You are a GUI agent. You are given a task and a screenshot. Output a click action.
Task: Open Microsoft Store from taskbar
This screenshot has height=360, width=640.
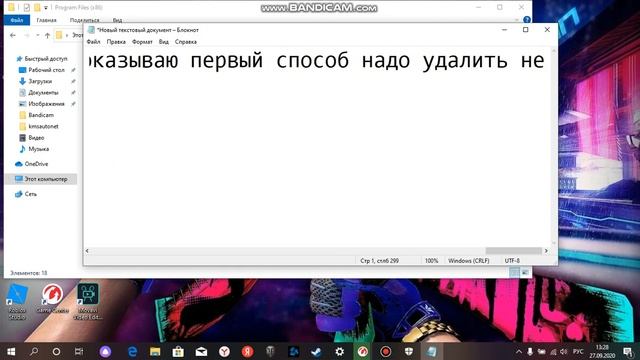coord(178,351)
